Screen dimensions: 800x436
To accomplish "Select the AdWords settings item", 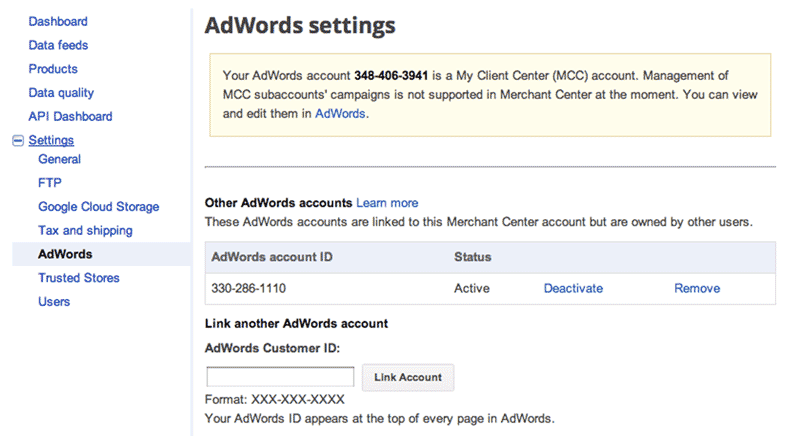I will 65,254.
